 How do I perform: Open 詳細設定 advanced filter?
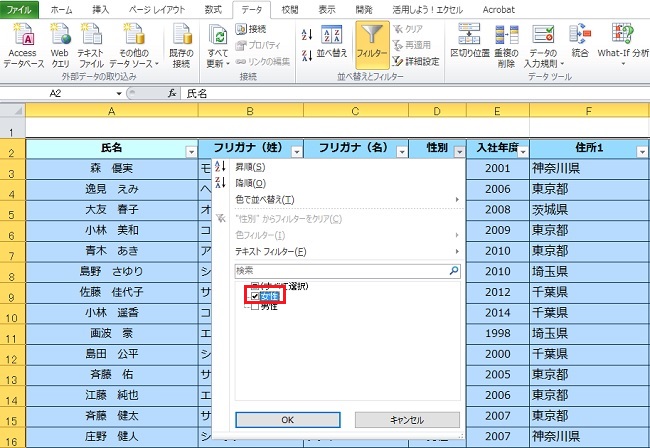416,61
